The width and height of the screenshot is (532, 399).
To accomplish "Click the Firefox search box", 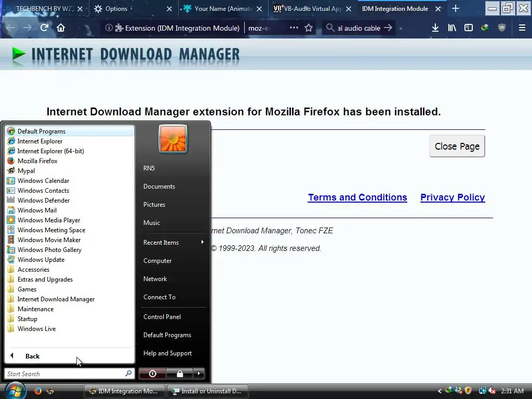I will tap(358, 28).
